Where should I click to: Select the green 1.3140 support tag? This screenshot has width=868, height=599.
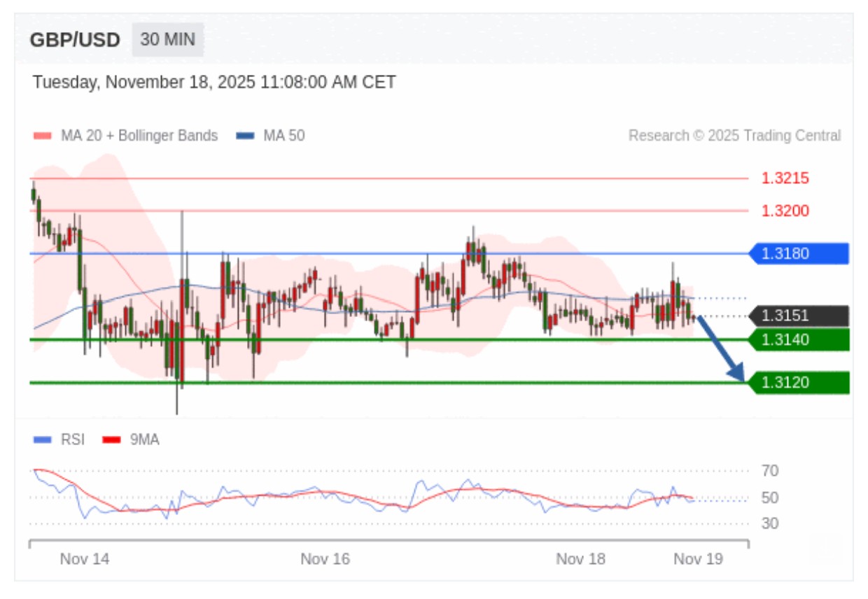[x=799, y=340]
